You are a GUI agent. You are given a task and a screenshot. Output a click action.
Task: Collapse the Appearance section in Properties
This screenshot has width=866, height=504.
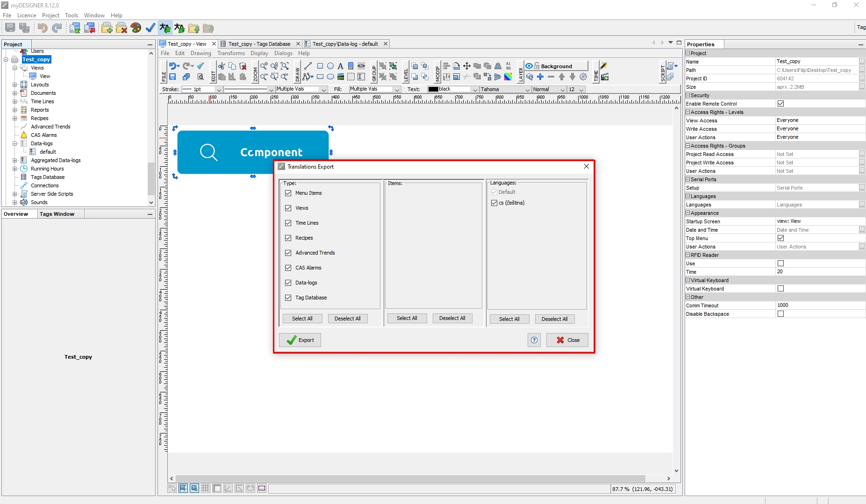[x=688, y=213]
